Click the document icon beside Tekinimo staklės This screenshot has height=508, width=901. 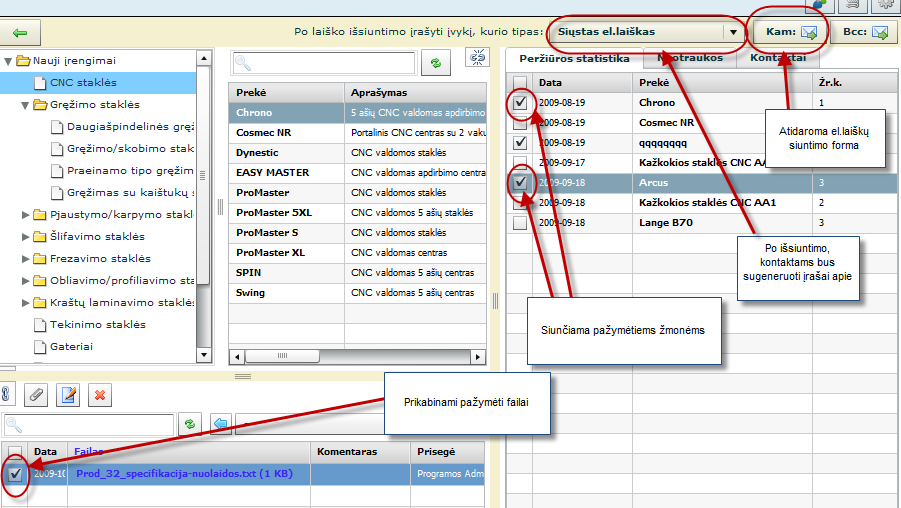[x=40, y=325]
